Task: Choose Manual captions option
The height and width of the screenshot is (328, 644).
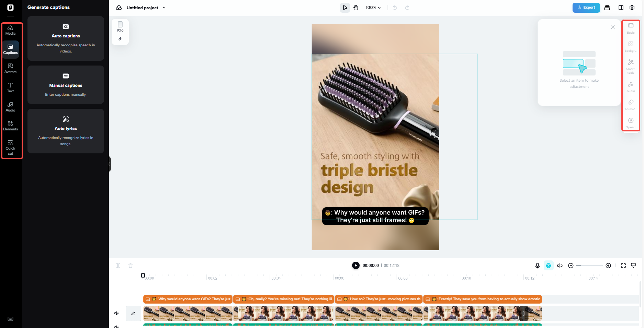Action: [66, 85]
